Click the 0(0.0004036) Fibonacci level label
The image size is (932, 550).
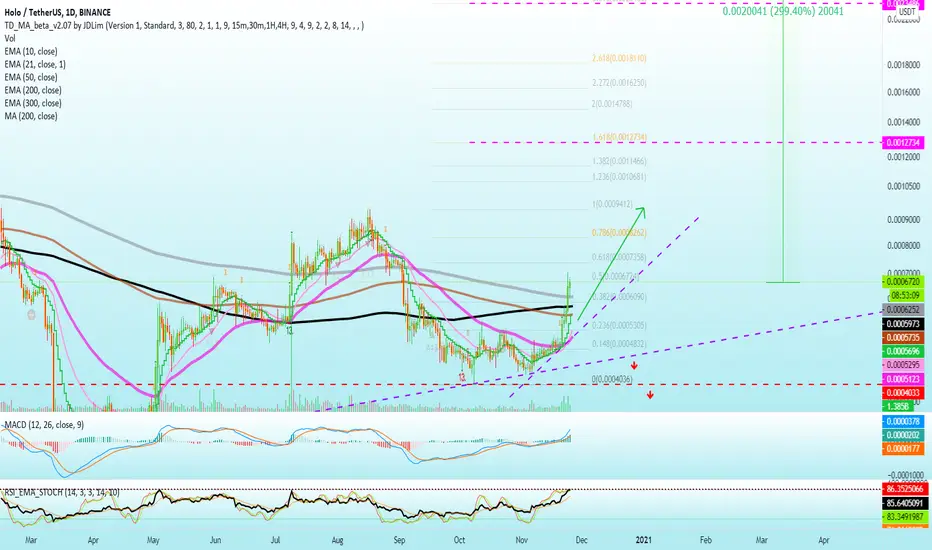point(612,379)
